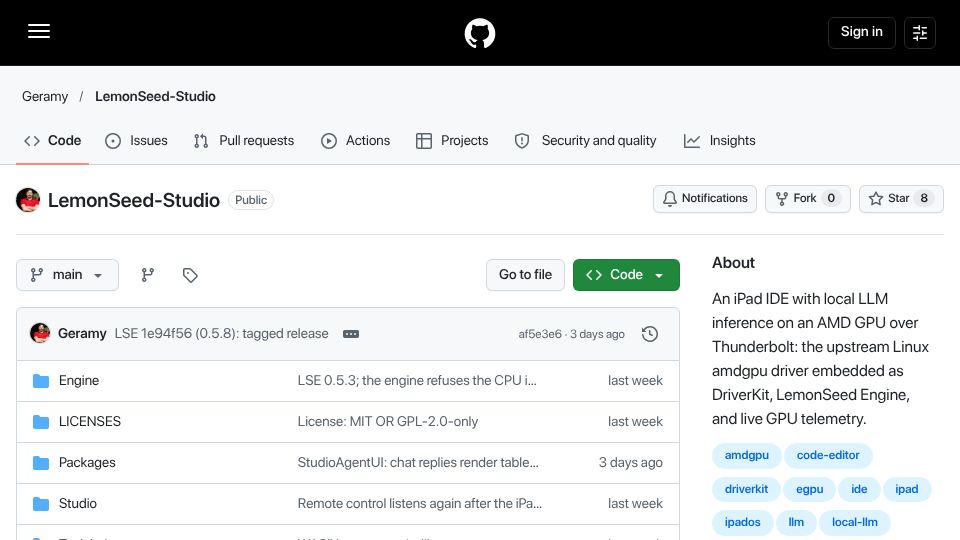Open commit 'LSE 0.5.3; the engine refuses the CPU'
The image size is (960, 540).
(417, 381)
